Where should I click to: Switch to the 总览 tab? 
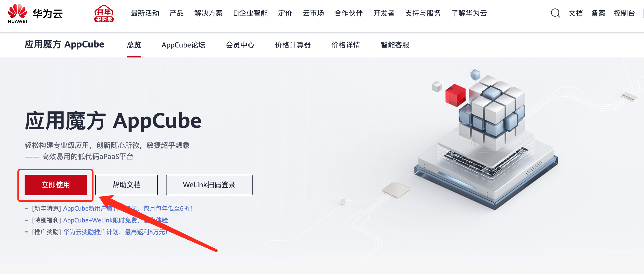[134, 45]
